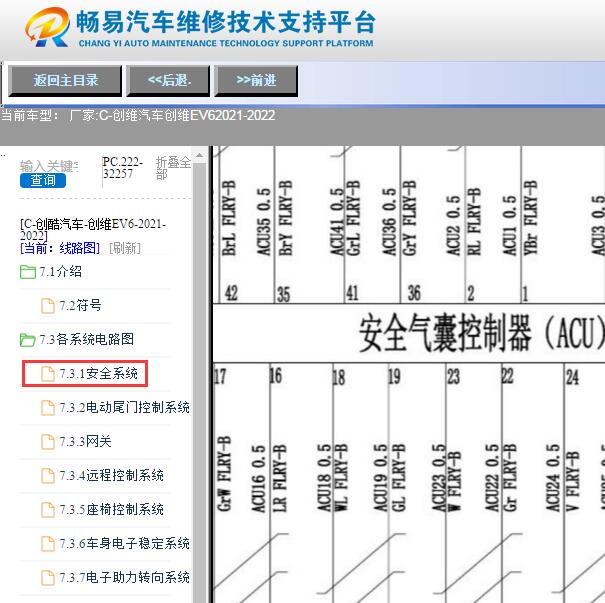
Task: Click the 线路图 current section link
Action: click(79, 248)
